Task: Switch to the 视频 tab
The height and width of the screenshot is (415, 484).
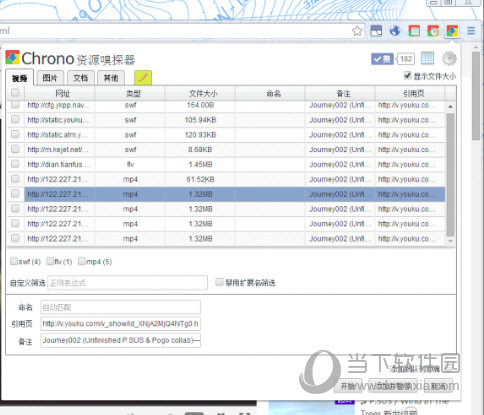Action: 19,78
